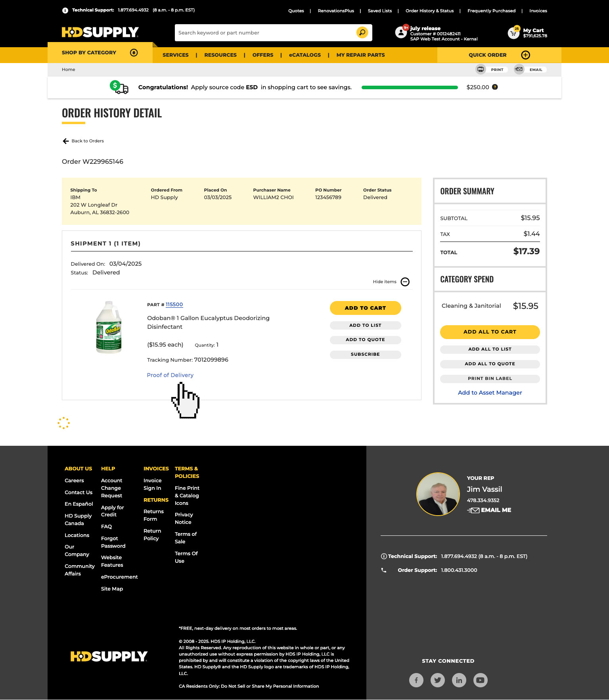Click the savings progress bar
This screenshot has height=700, width=609.
tap(410, 87)
